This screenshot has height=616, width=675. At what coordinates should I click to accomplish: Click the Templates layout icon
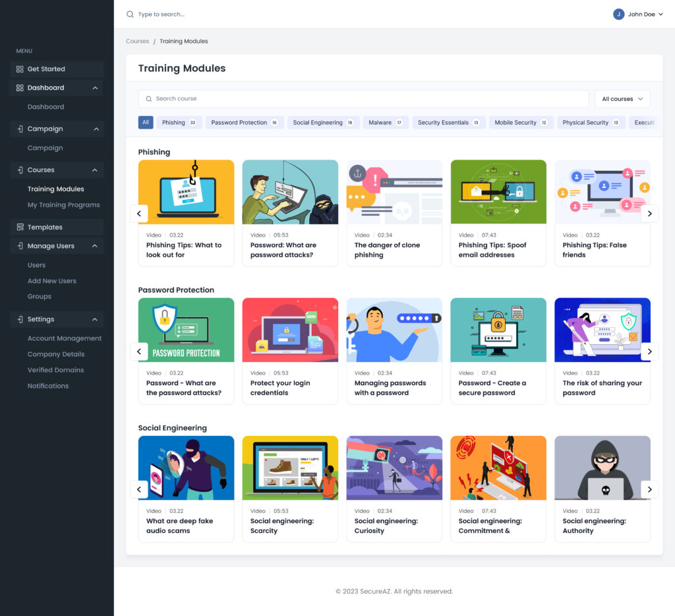tap(20, 227)
